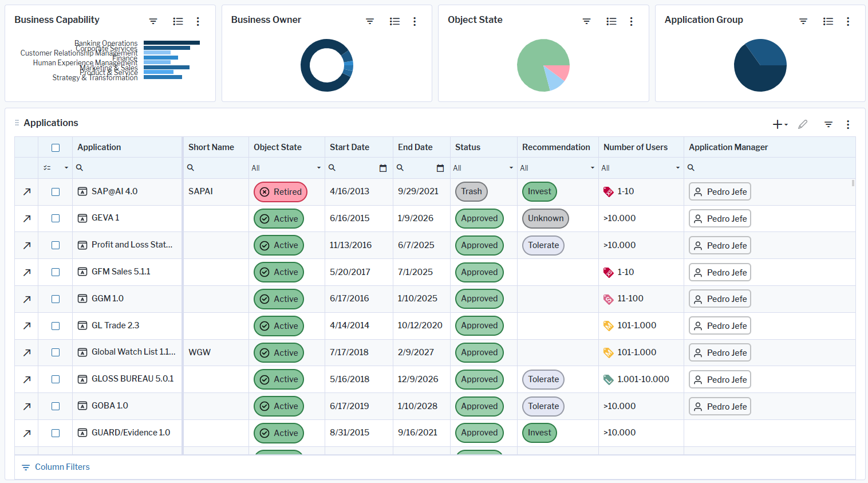
Task: Click Pedro Jefe button in GOBA 1.0 row
Action: pyautogui.click(x=720, y=406)
